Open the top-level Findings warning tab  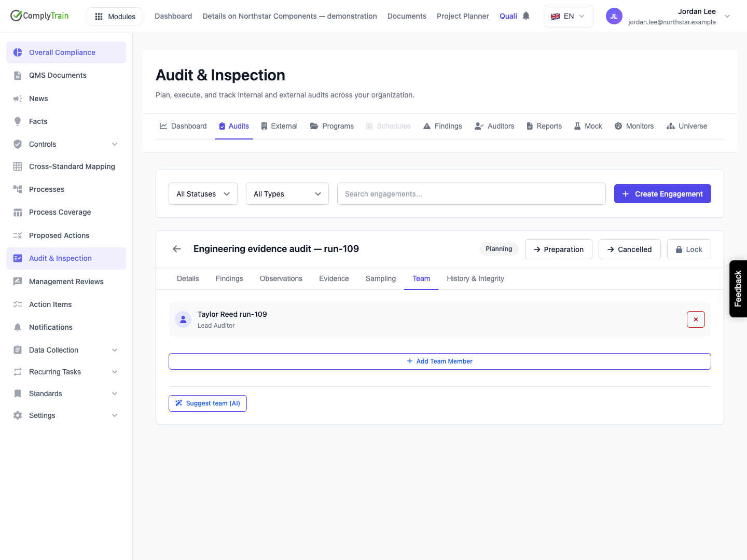[442, 126]
